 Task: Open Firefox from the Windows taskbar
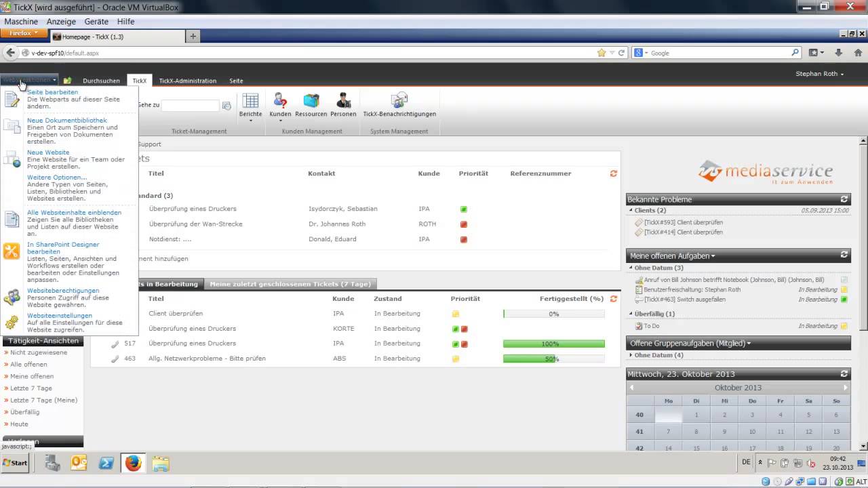click(133, 463)
